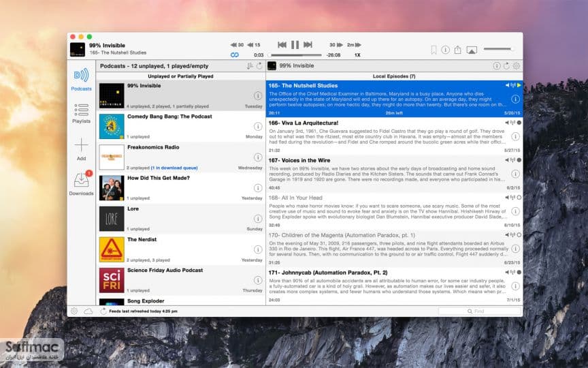The image size is (588, 368).
Task: Toggle played status dot for episode 171
Action: [x=519, y=272]
